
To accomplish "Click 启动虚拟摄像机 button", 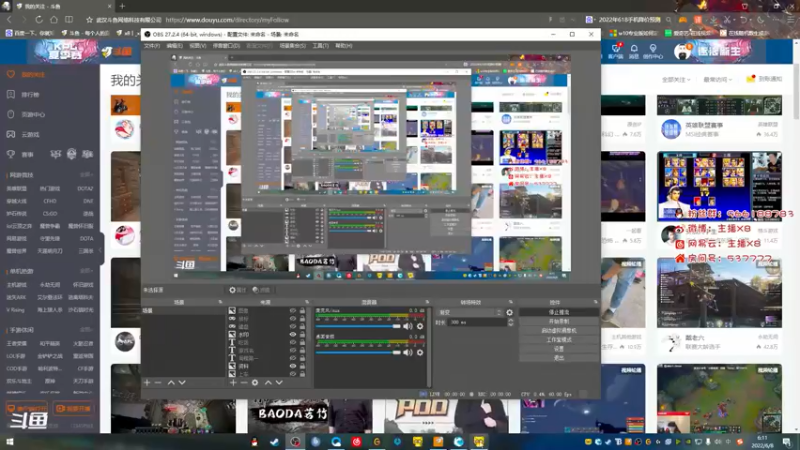I will pos(559,331).
